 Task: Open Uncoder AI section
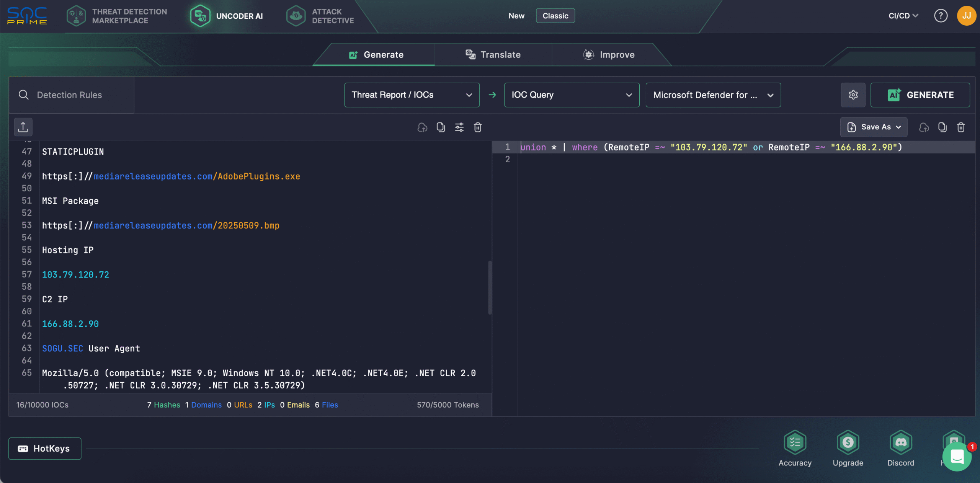[227, 16]
